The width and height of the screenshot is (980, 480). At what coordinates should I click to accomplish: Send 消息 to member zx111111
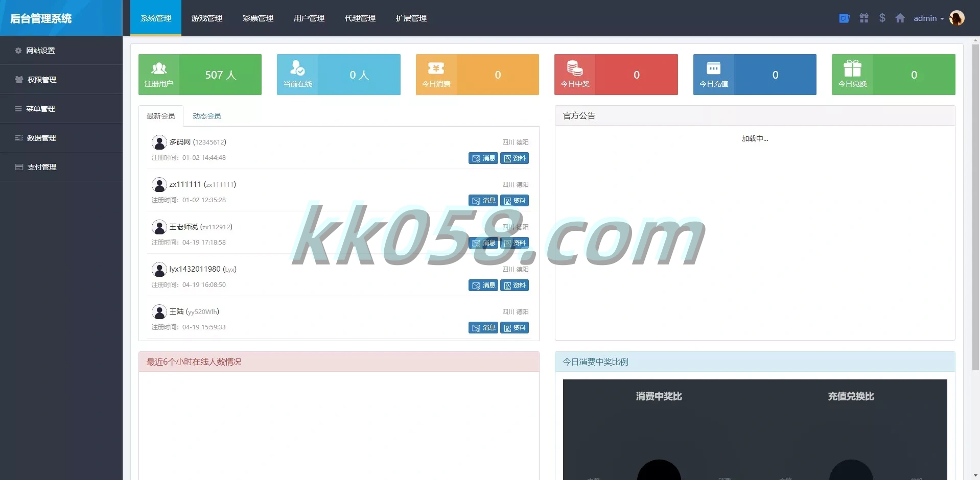click(x=483, y=201)
